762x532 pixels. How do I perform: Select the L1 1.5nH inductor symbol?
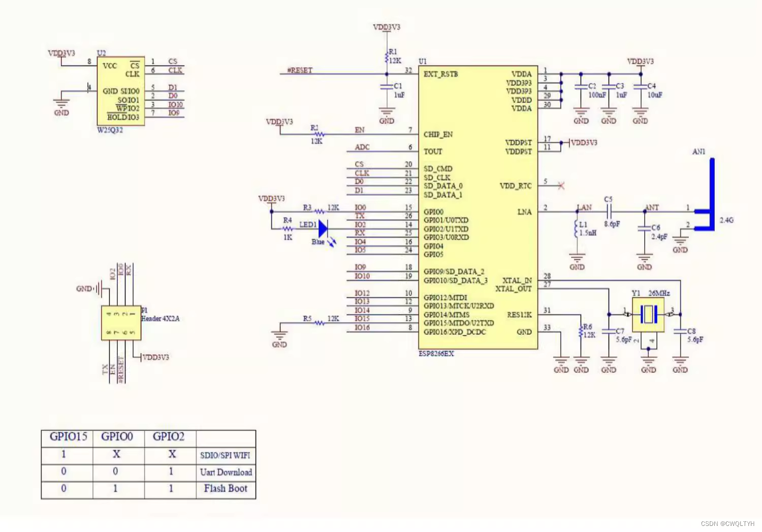click(577, 229)
